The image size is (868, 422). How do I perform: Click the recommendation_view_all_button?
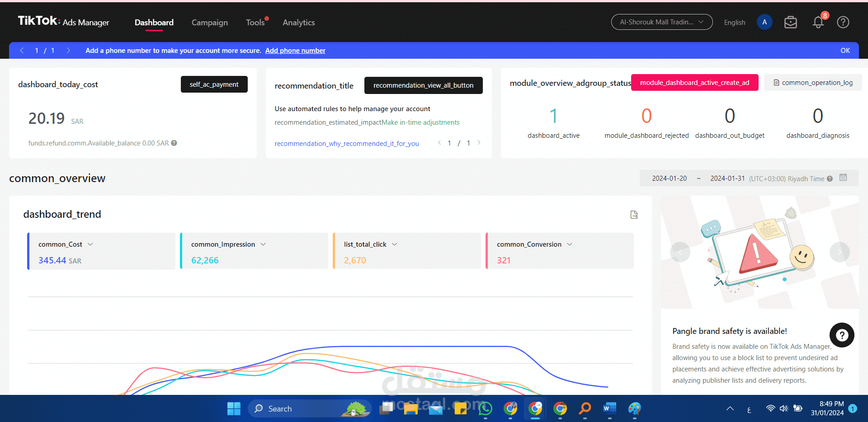click(424, 85)
